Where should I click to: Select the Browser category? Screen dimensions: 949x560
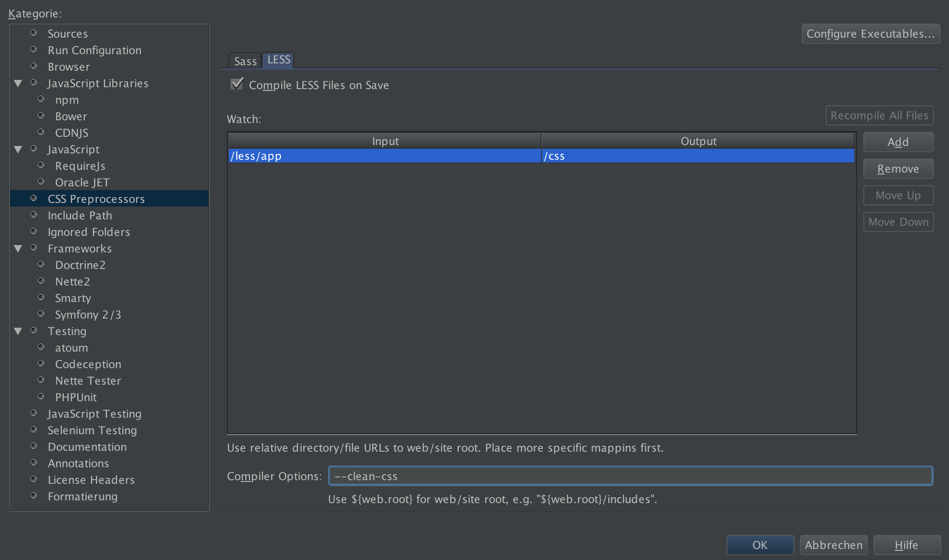point(69,67)
